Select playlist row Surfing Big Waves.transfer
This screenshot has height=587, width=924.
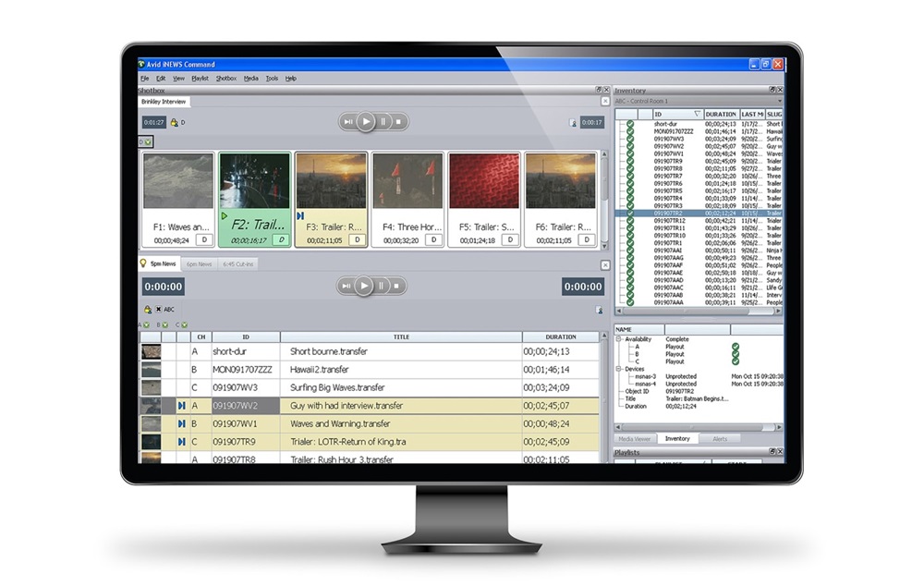tap(370, 387)
